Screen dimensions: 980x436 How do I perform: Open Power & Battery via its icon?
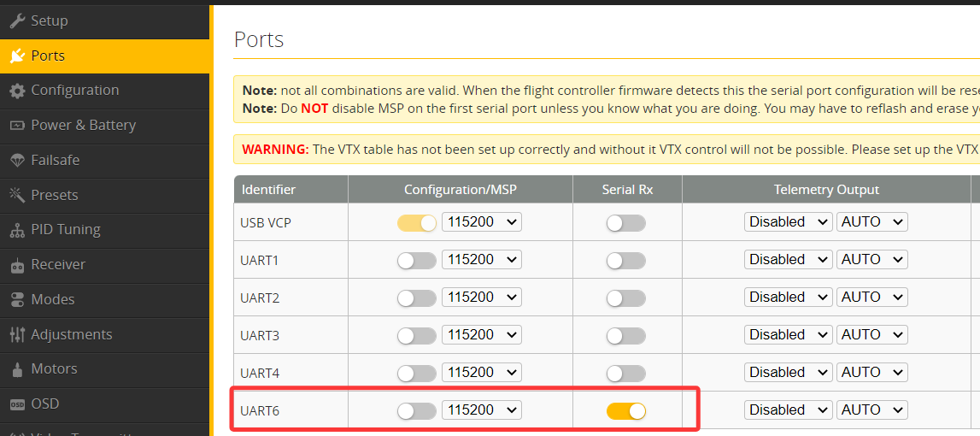pyautogui.click(x=17, y=126)
